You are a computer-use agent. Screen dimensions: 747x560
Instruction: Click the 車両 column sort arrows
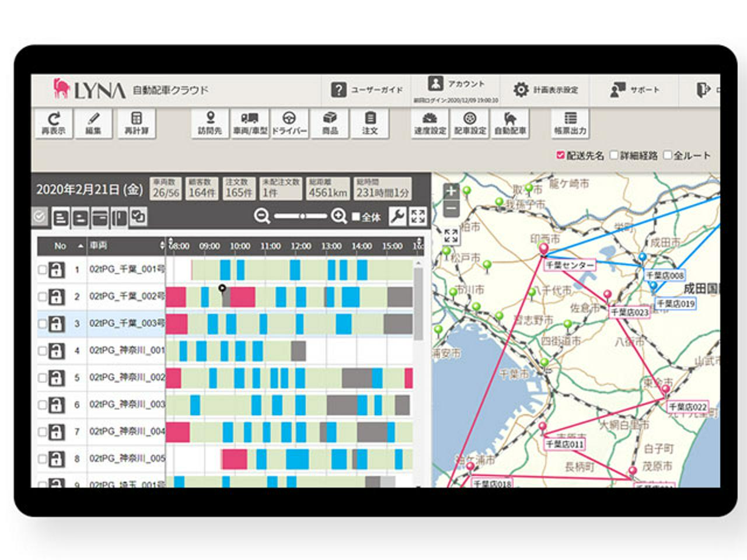pyautogui.click(x=162, y=246)
